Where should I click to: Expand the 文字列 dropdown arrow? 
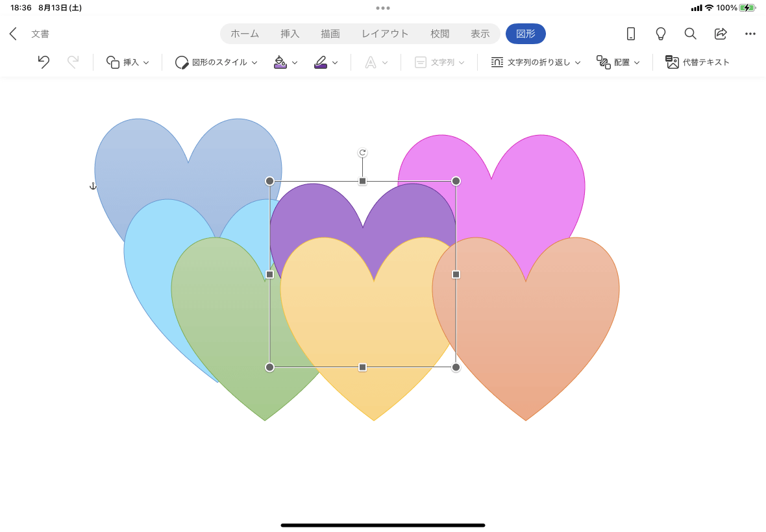[x=462, y=62]
